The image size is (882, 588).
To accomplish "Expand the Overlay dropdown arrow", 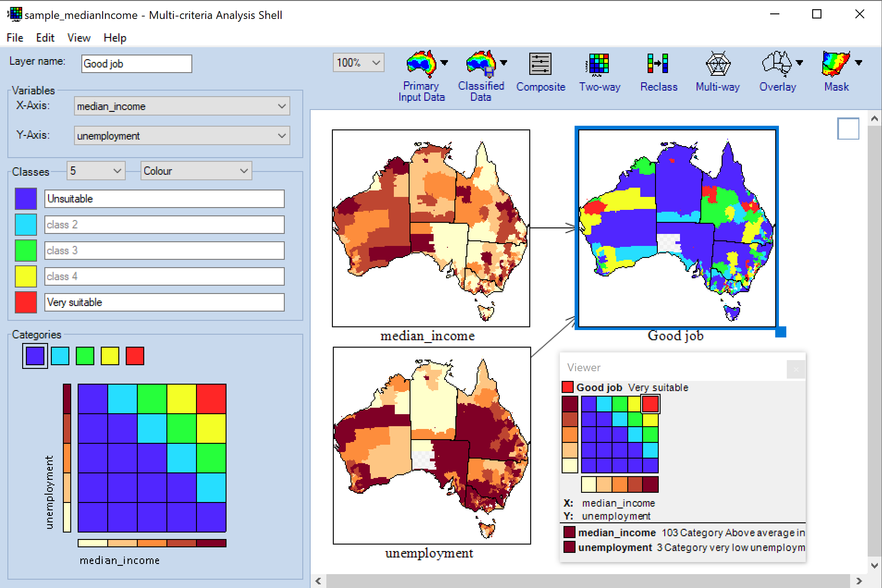I will point(799,62).
